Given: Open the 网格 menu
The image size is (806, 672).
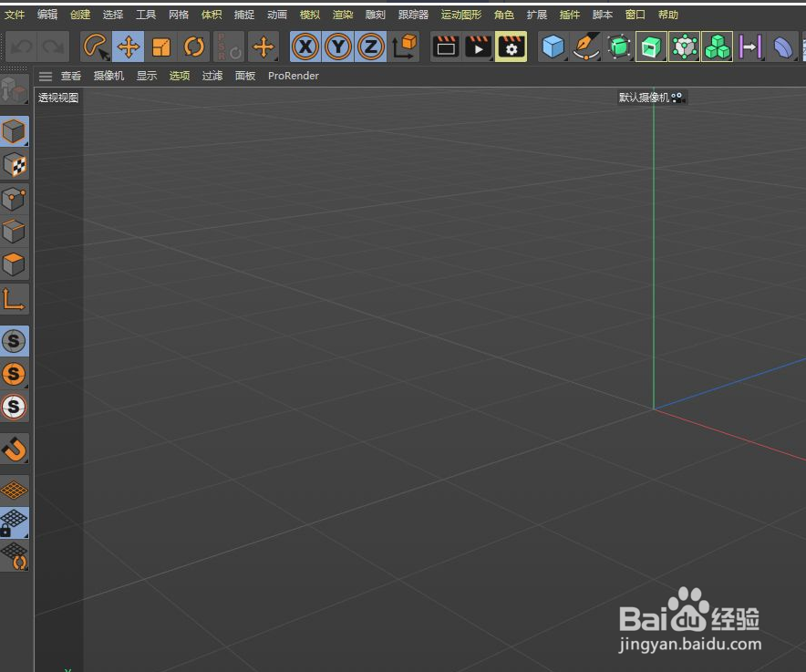Looking at the screenshot, I should click(x=179, y=15).
